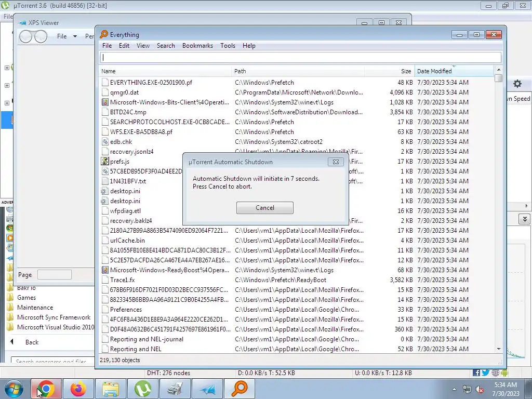Screen dimensions: 532x399
Task: Open Search menu in Everything
Action: pyautogui.click(x=166, y=46)
